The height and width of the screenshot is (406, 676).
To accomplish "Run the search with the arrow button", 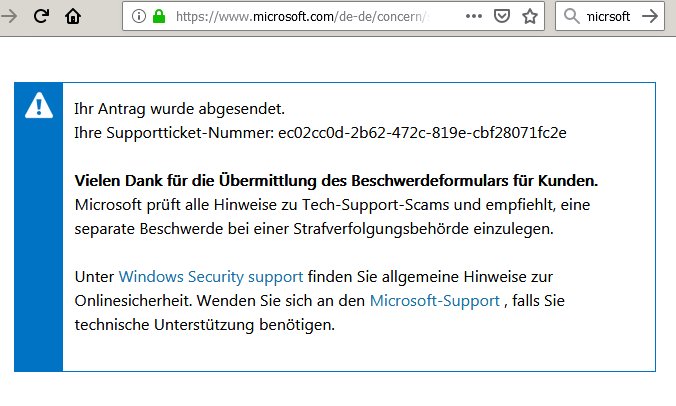I will point(650,16).
